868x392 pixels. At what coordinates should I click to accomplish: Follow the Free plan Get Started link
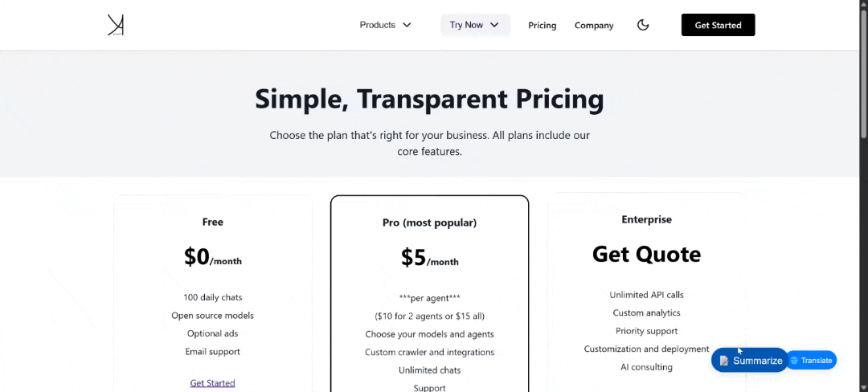point(213,383)
